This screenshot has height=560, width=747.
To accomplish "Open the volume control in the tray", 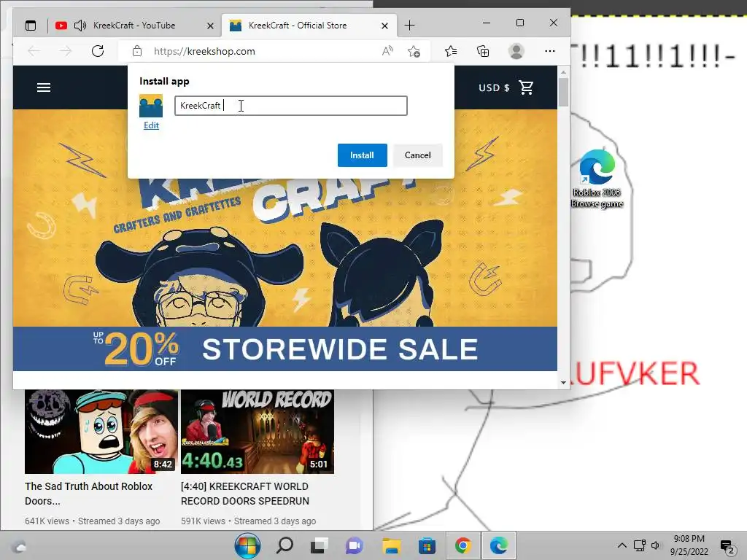I will 656,545.
